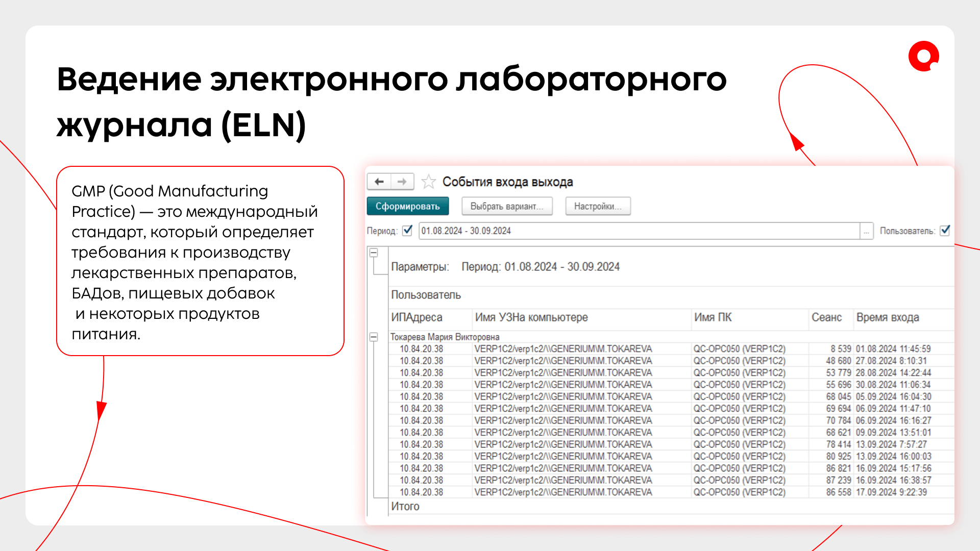Open period picker with ellipsis button

point(866,231)
